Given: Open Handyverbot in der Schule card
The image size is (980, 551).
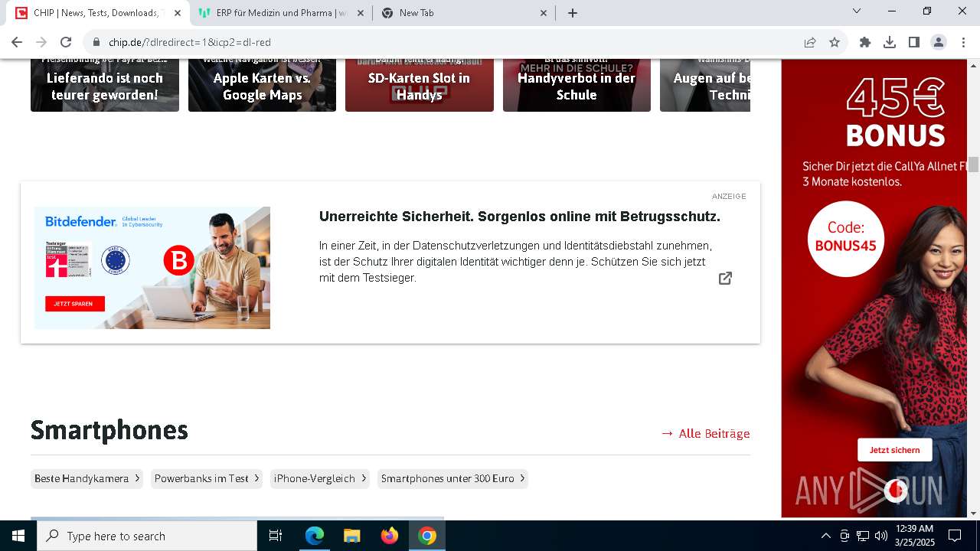Looking at the screenshot, I should pos(577,86).
